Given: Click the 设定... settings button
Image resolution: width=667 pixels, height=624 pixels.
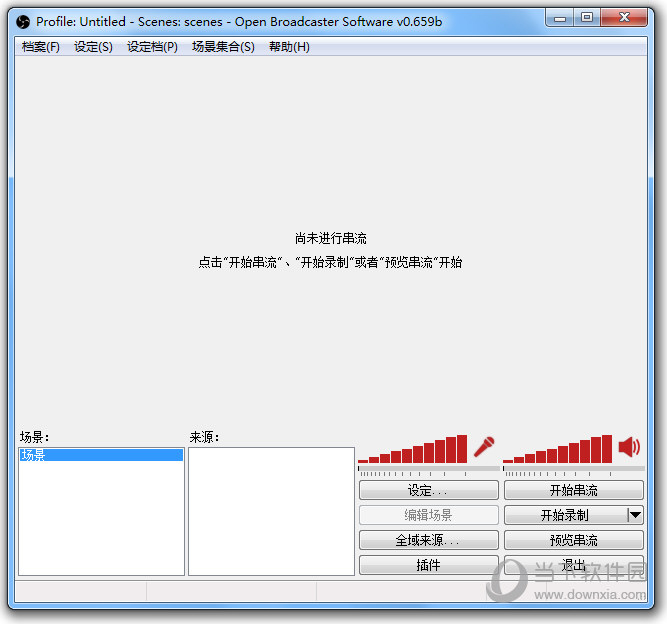Looking at the screenshot, I should pyautogui.click(x=428, y=490).
